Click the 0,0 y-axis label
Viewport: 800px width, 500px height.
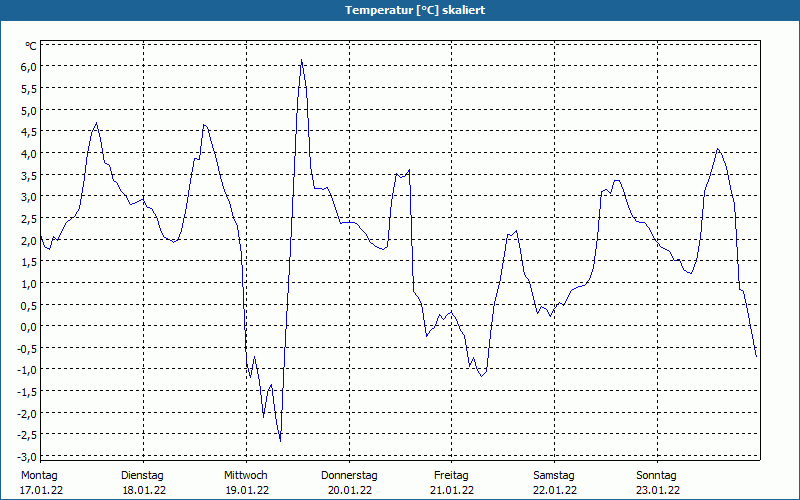[x=29, y=327]
